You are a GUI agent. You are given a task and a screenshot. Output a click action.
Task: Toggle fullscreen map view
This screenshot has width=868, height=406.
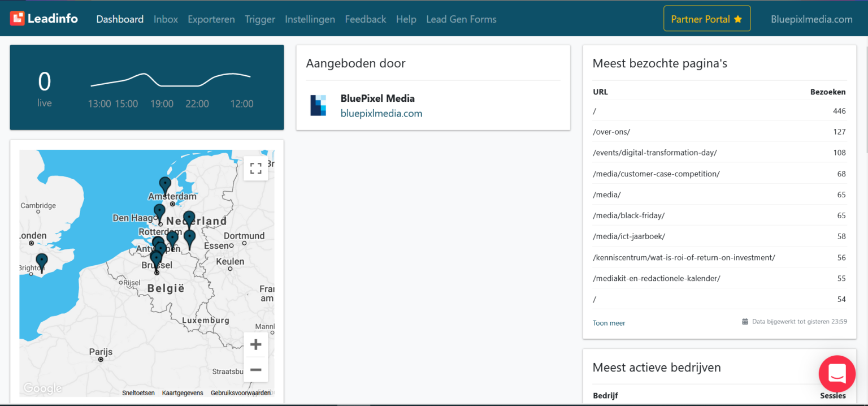coord(256,169)
